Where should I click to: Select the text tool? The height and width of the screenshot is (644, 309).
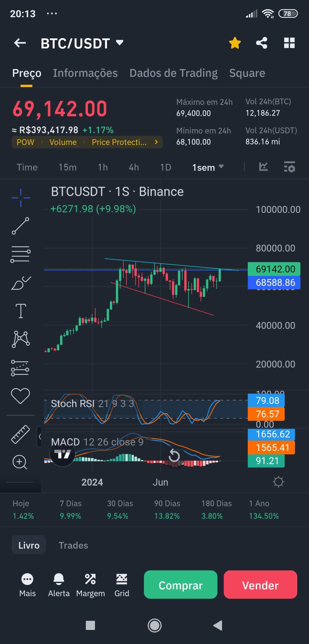[x=21, y=311]
